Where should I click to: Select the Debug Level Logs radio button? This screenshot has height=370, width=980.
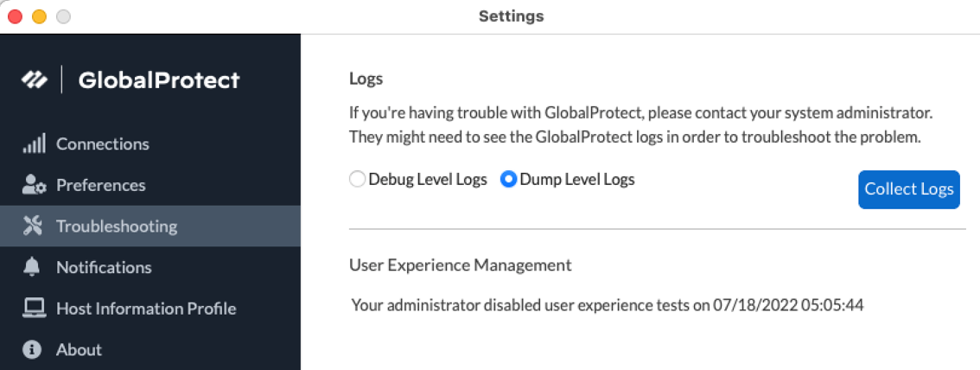(357, 180)
